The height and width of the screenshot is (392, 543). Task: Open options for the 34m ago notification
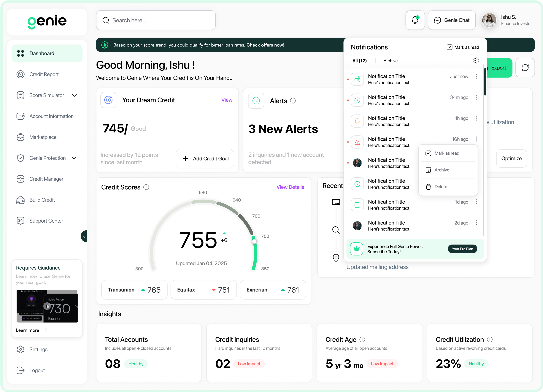click(x=476, y=97)
